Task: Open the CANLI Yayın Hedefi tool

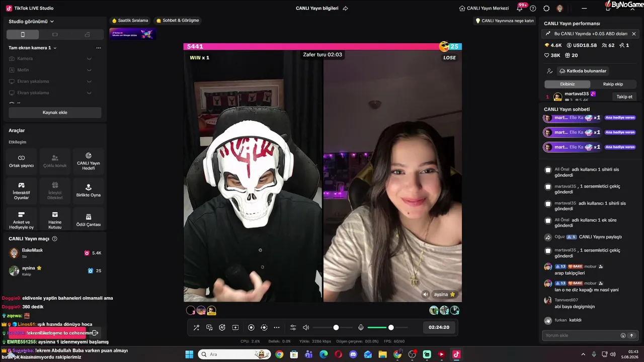Action: pyautogui.click(x=89, y=161)
